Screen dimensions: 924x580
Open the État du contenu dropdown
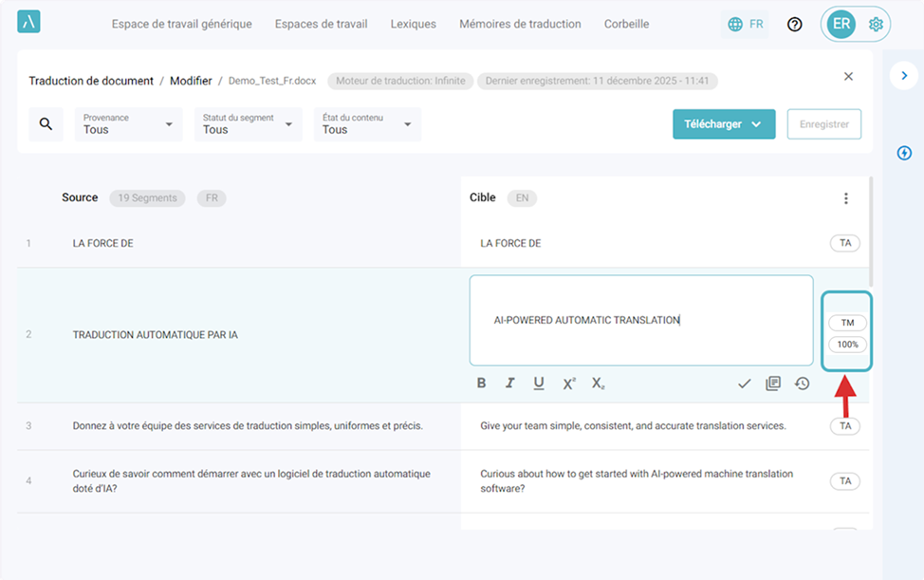(367, 124)
